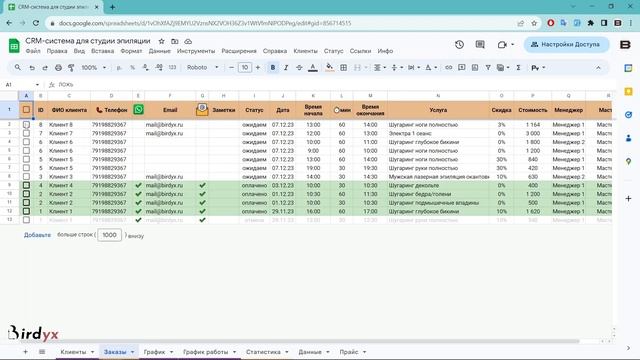Open the Клиенты sheet tab menu arrow
640x360 pixels.
(x=92, y=352)
